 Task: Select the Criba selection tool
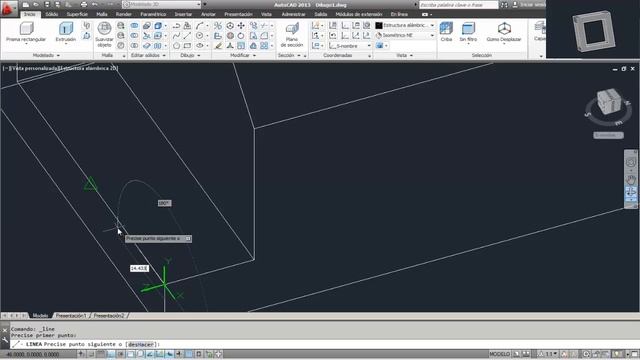446,32
